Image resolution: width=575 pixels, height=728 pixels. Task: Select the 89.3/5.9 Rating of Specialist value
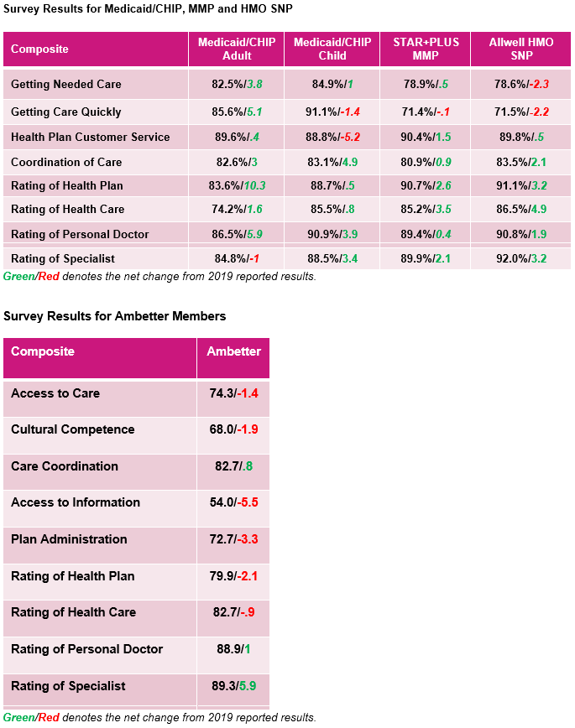[234, 686]
